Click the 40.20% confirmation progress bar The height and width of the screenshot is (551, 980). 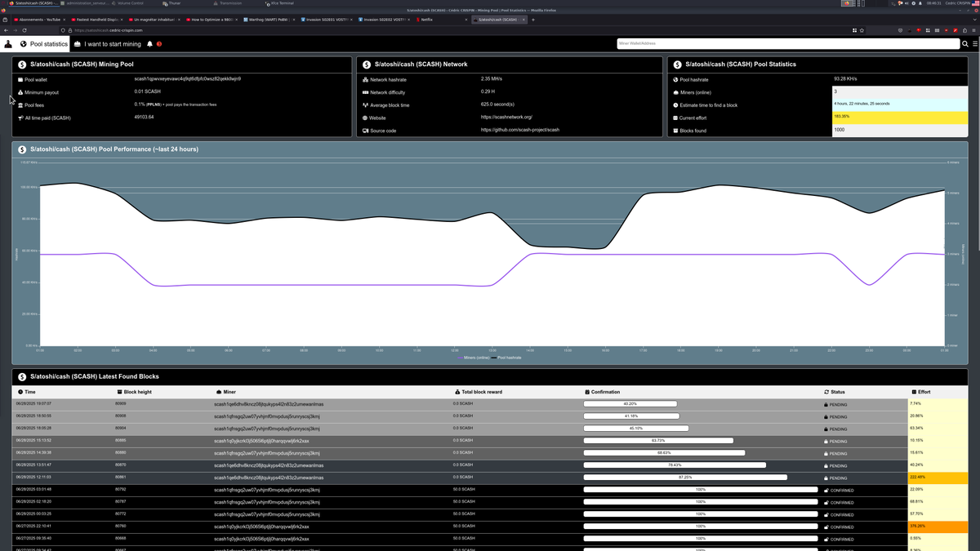click(x=630, y=403)
